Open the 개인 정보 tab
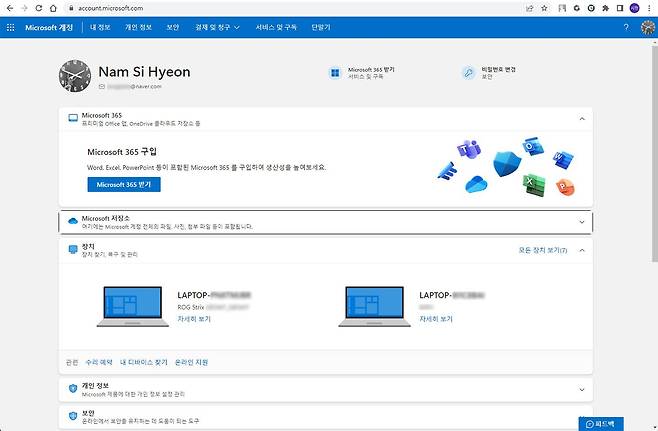Image resolution: width=658 pixels, height=431 pixels. click(138, 27)
